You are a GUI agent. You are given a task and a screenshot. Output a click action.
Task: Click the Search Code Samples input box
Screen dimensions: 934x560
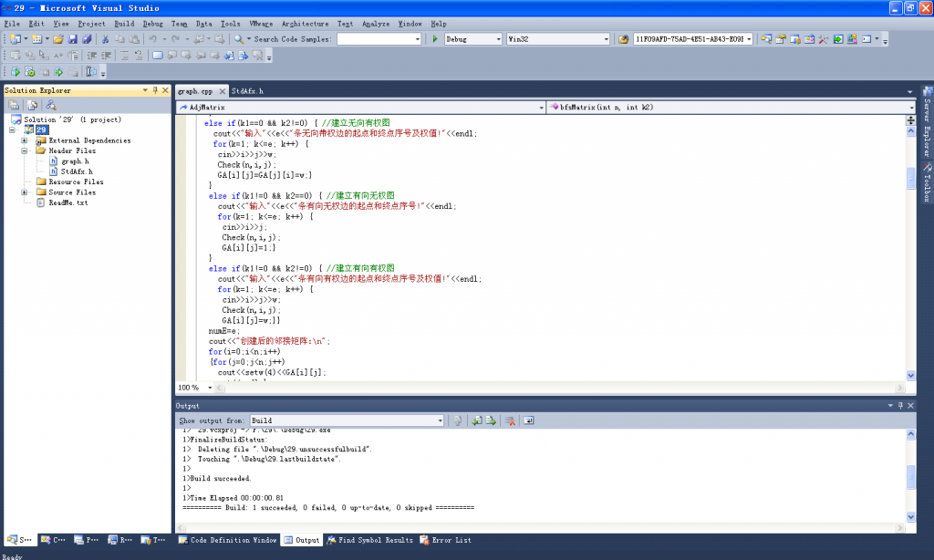[x=375, y=39]
